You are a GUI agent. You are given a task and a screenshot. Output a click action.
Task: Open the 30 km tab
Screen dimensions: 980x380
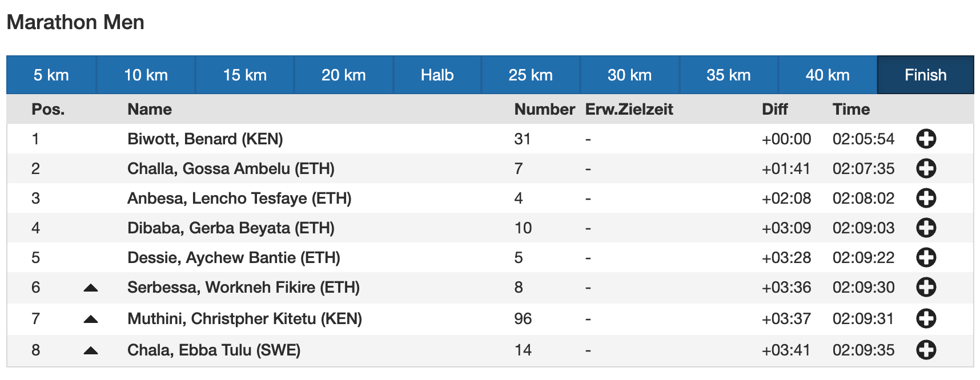click(629, 75)
